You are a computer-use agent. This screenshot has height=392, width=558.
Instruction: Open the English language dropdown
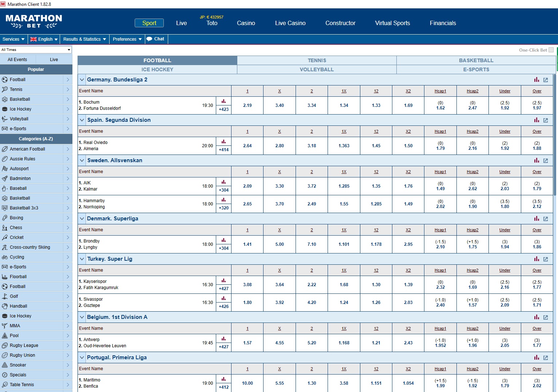point(44,39)
